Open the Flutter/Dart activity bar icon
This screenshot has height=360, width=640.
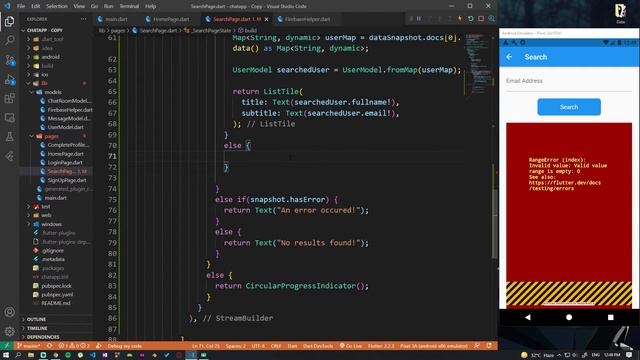[9, 156]
